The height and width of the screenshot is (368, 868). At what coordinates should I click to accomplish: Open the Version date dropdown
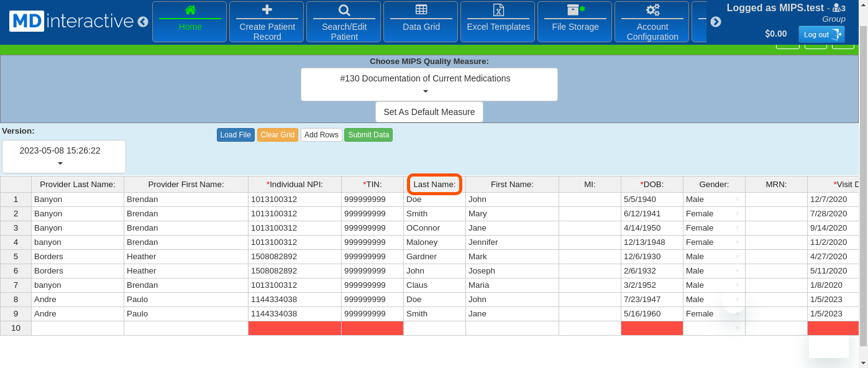tap(64, 157)
